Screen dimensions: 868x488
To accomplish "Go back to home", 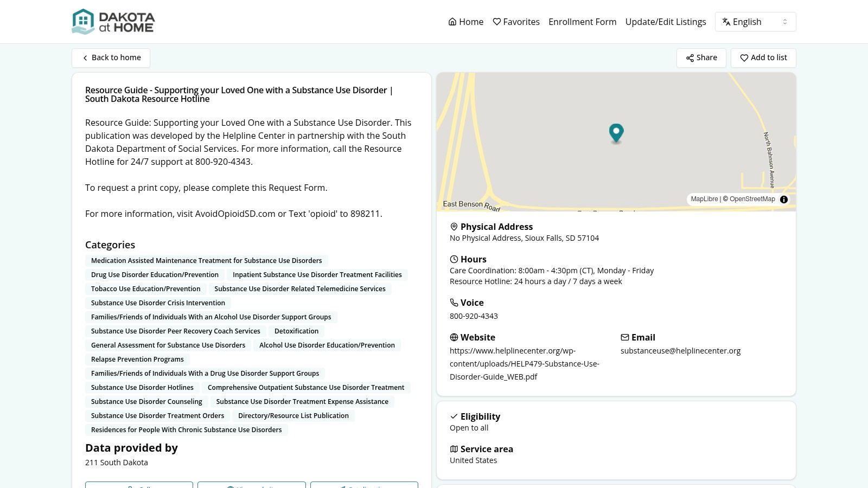I will pos(111,58).
